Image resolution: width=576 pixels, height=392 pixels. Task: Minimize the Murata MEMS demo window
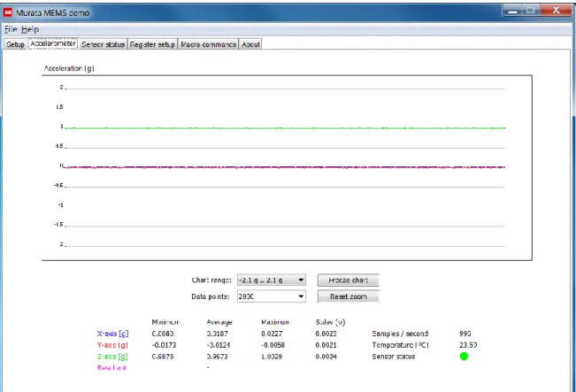pos(512,11)
